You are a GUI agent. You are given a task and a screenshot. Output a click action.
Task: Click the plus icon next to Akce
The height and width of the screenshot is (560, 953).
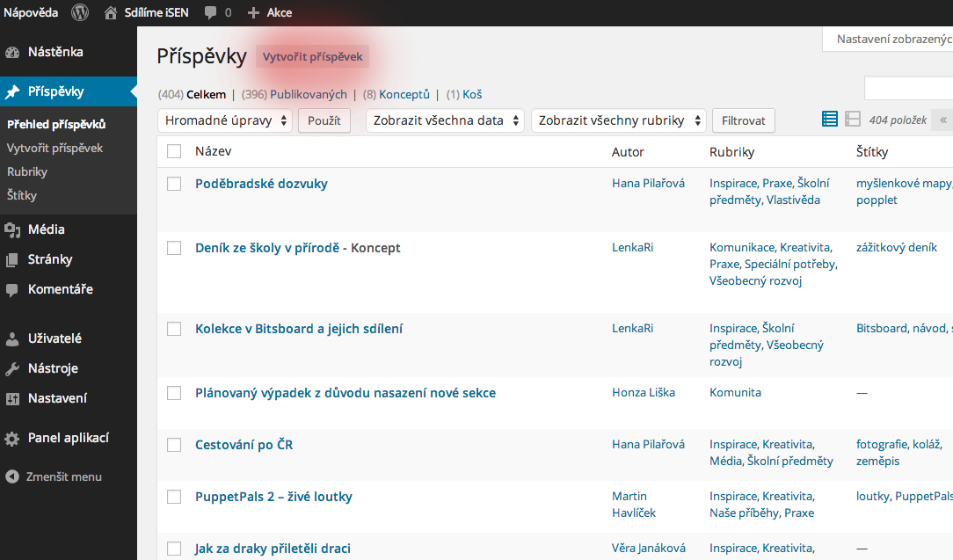253,13
